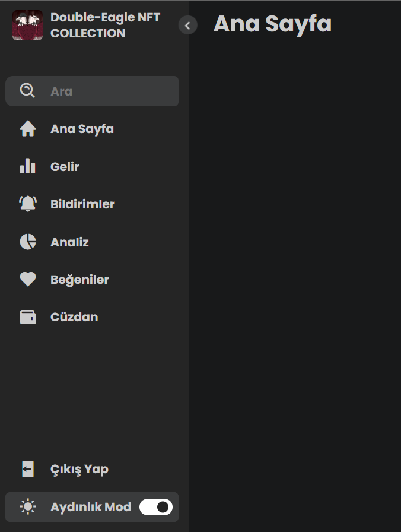Click the Çıkış Yap exit icon
Image resolution: width=401 pixels, height=532 pixels.
(28, 469)
